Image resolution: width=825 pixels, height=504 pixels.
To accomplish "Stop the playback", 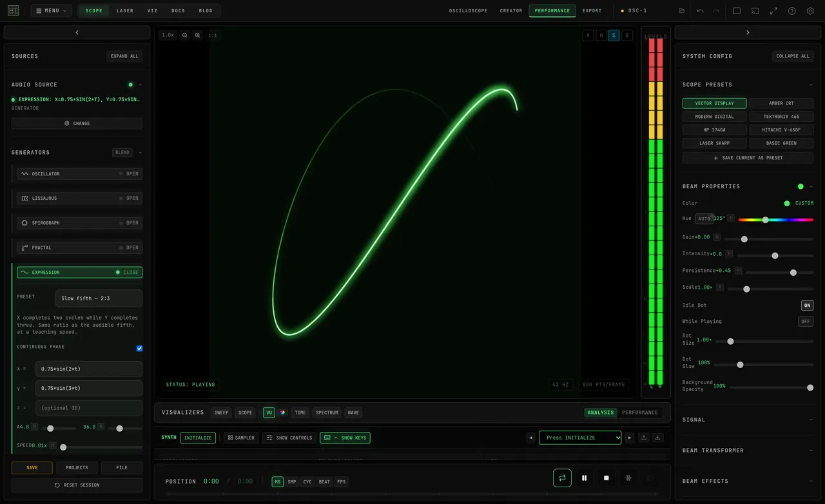I will coord(607,478).
